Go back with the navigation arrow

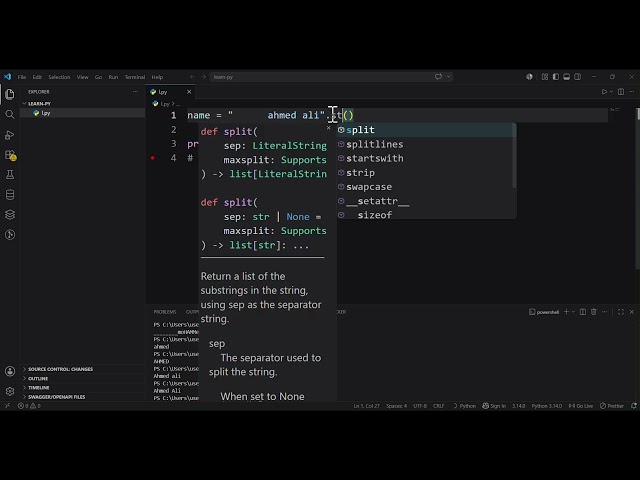(192, 77)
